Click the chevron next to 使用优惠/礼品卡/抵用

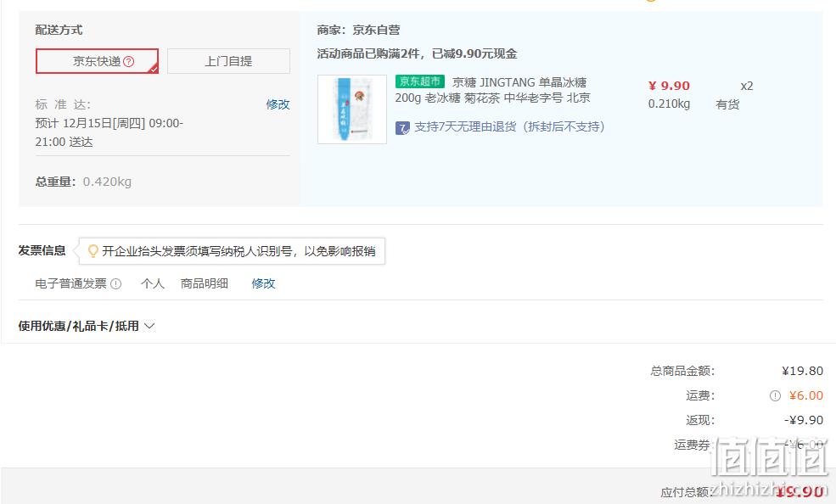pos(149,326)
